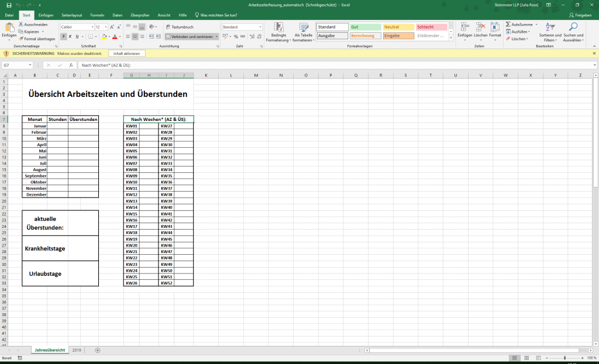
Task: Switch to the Überprüfen tab
Action: (140, 15)
